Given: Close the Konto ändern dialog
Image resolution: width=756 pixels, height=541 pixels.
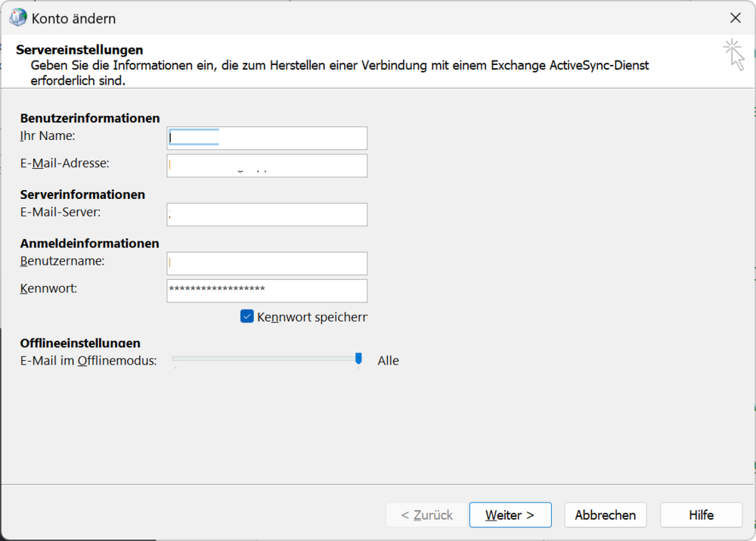Looking at the screenshot, I should tap(734, 17).
